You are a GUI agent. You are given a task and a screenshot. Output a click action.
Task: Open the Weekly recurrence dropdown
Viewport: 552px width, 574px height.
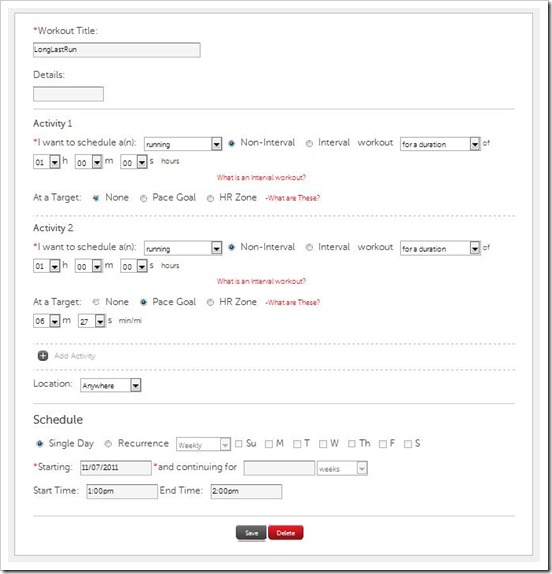203,444
